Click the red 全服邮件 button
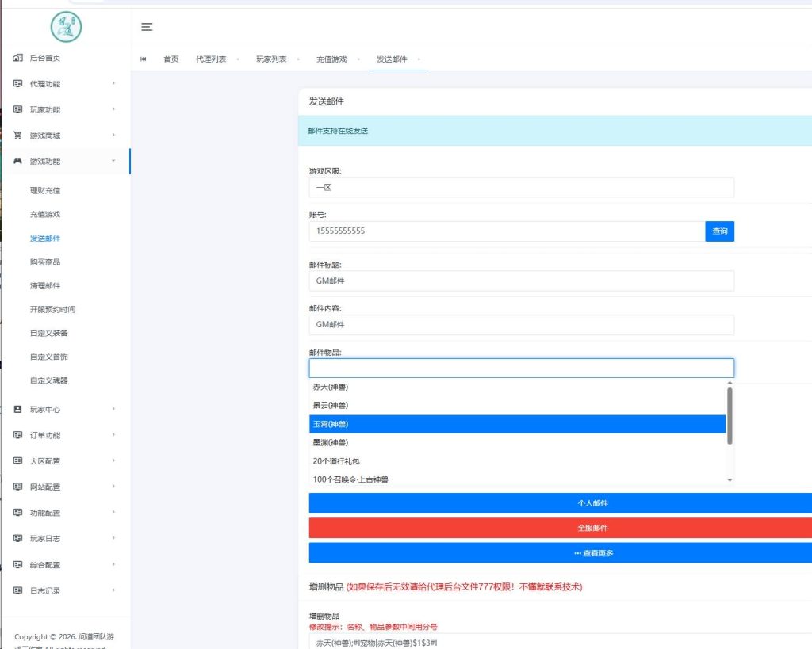 coord(561,528)
